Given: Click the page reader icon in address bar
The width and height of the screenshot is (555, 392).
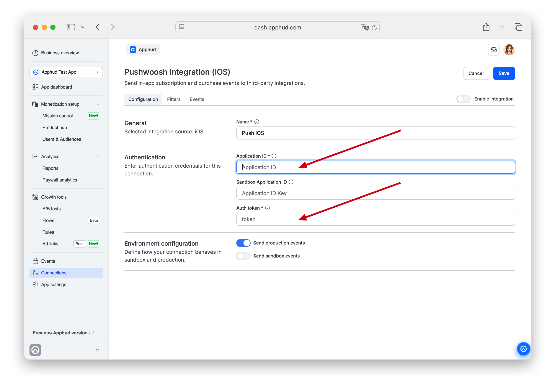Looking at the screenshot, I should coord(181,27).
